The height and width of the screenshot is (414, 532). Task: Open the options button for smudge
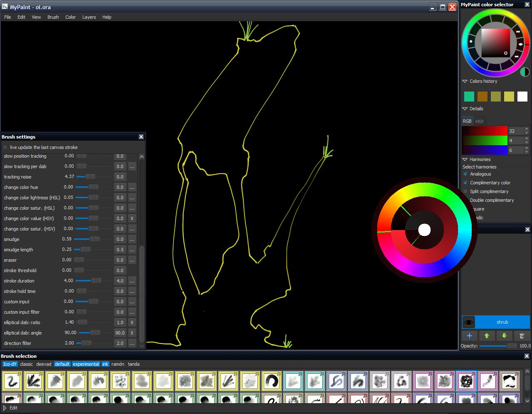coord(132,239)
